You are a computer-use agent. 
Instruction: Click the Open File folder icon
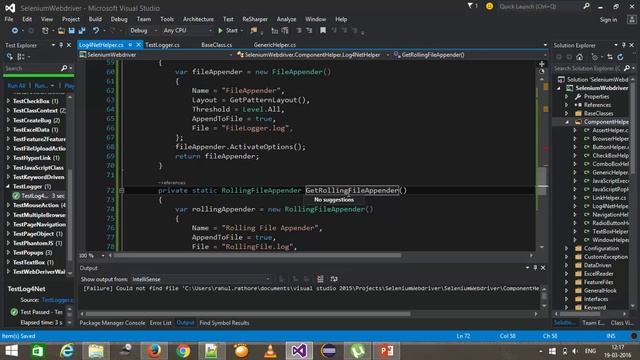click(x=61, y=31)
